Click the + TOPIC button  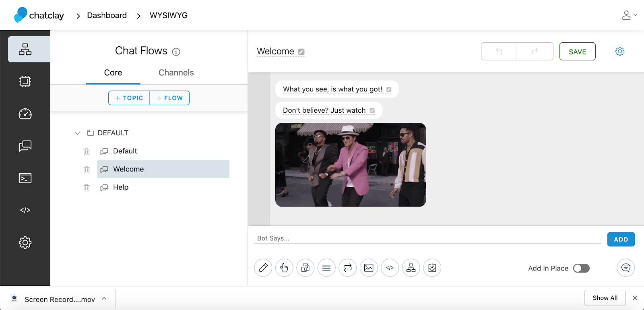click(x=129, y=98)
